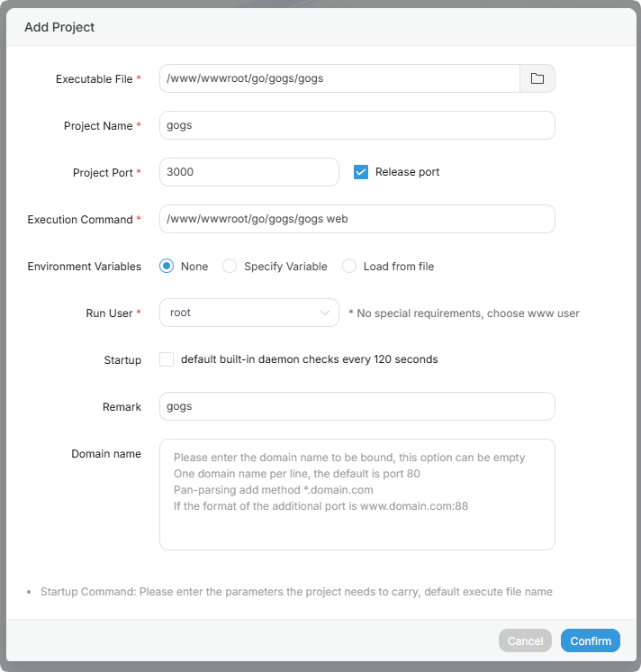
Task: Click the Run User dropdown chevron arrow
Action: coord(325,313)
